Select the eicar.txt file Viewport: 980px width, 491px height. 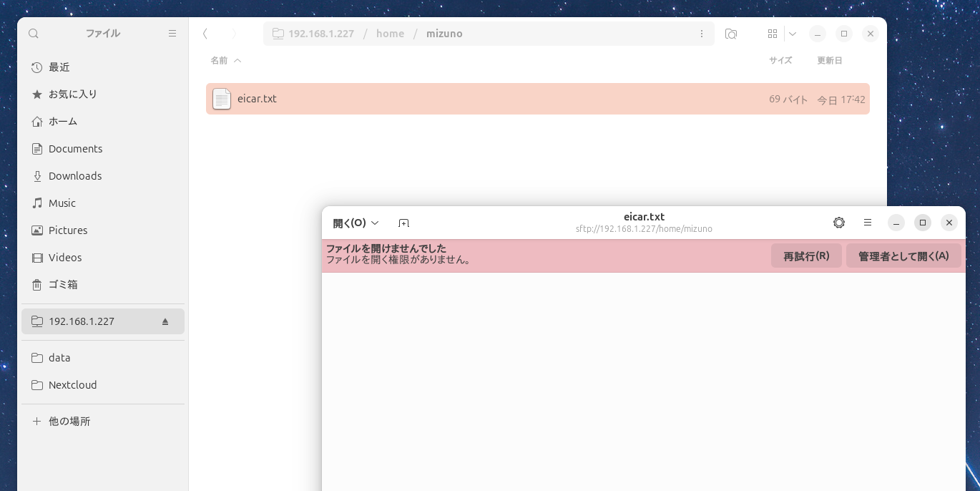click(x=257, y=99)
